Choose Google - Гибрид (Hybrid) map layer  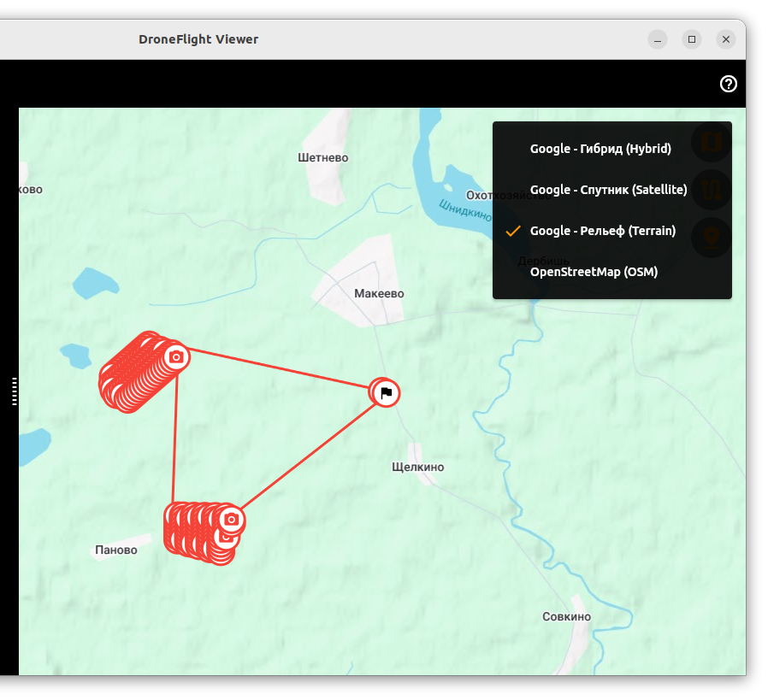[x=600, y=149]
